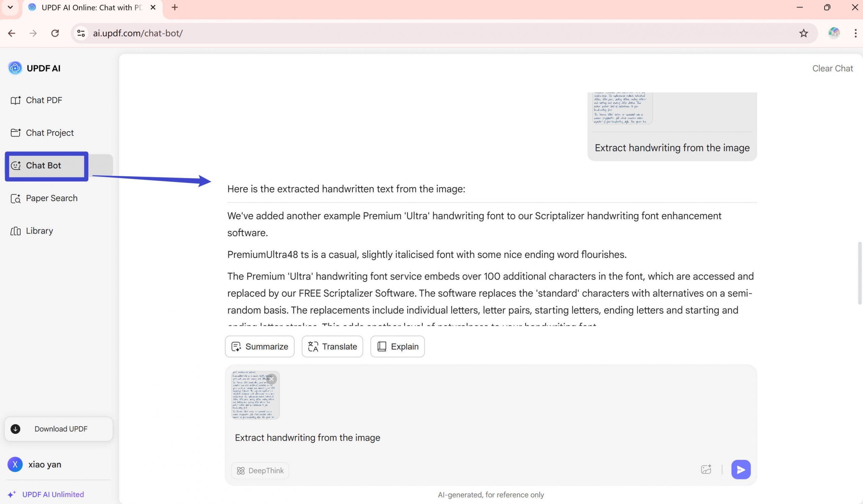Click the Chat PDF icon
863x504 pixels.
[x=16, y=100]
